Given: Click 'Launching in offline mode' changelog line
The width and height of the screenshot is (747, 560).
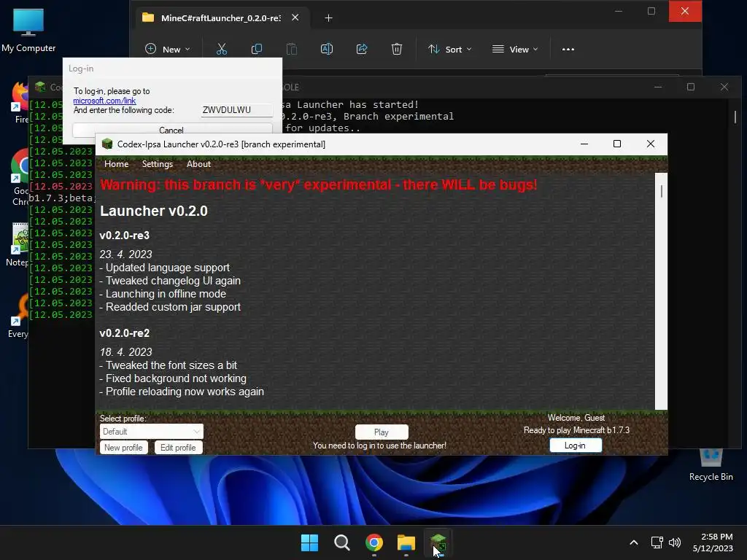Looking at the screenshot, I should tap(163, 294).
